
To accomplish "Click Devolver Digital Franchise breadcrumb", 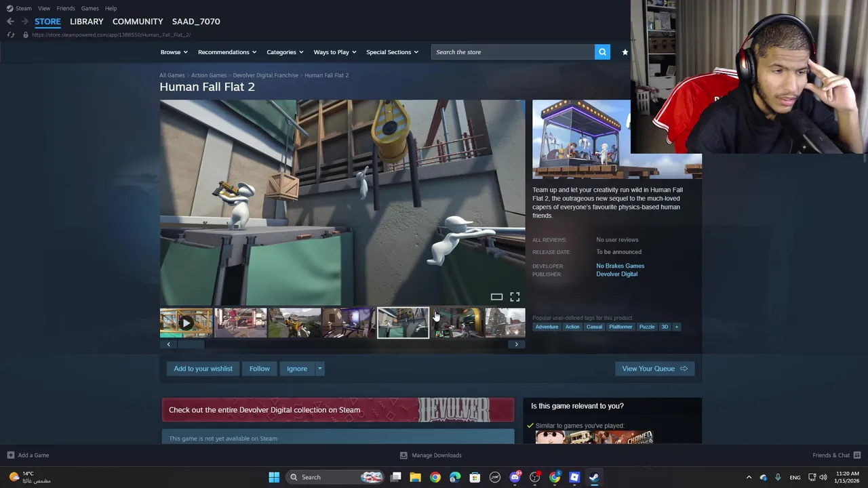I will (265, 75).
